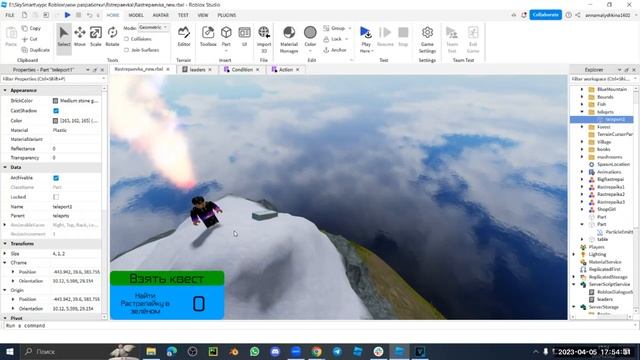Open the FILE menu
Viewport: 640px width, 360px height.
coord(10,15)
